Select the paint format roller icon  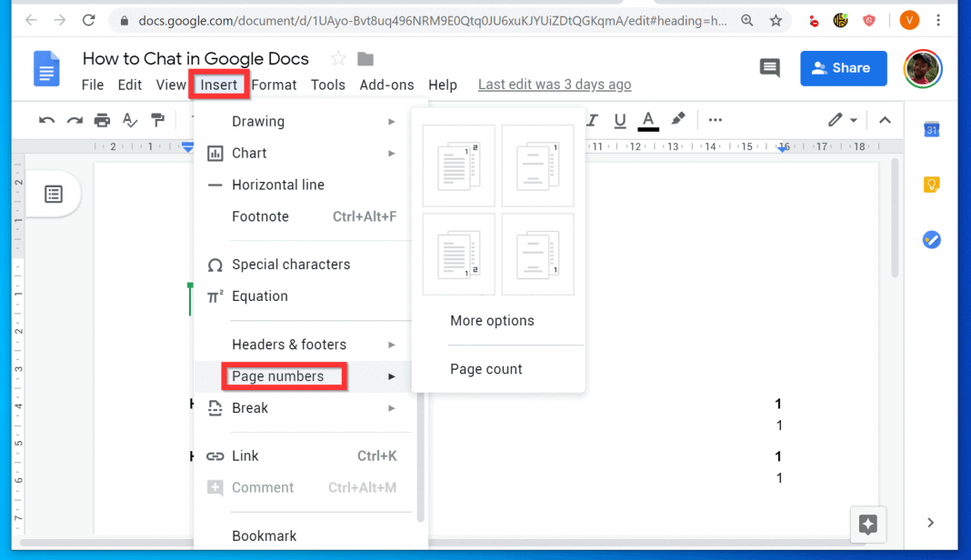157,120
